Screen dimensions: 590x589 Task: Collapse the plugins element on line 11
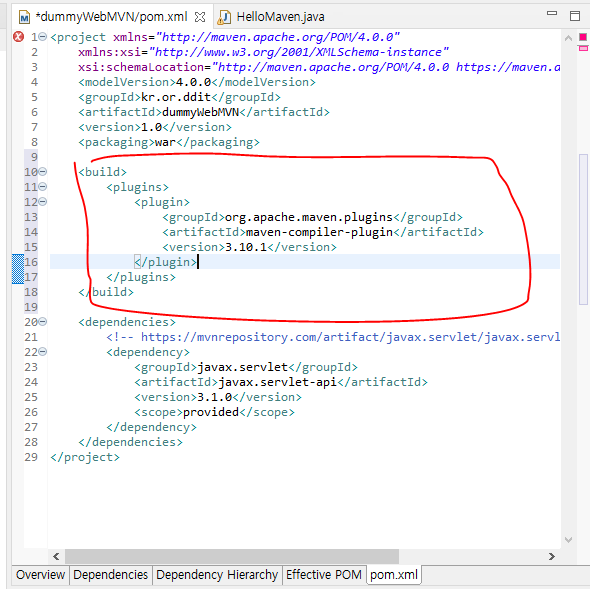tap(43, 187)
